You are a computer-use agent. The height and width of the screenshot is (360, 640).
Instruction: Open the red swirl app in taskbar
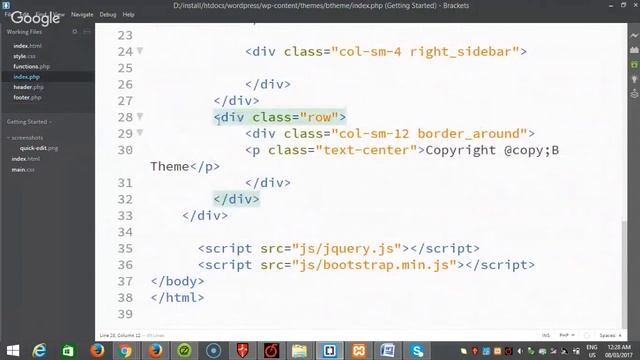tap(271, 351)
